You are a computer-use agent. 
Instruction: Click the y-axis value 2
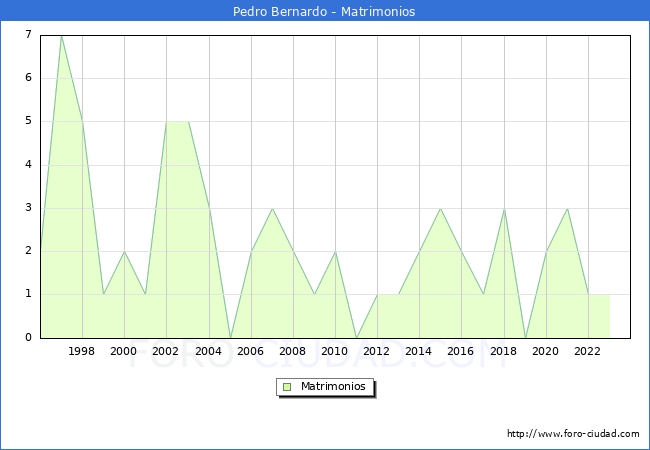pos(28,251)
